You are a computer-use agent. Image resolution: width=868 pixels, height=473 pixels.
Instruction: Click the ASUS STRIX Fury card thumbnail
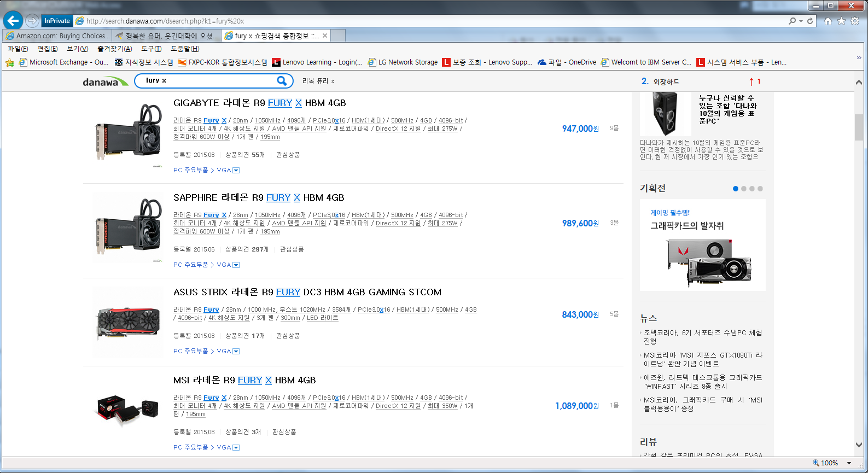click(128, 323)
